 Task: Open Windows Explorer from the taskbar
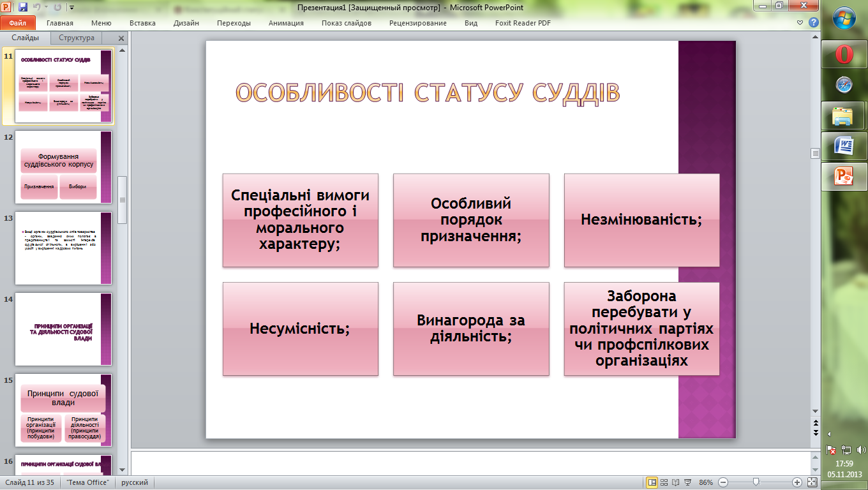pos(844,115)
